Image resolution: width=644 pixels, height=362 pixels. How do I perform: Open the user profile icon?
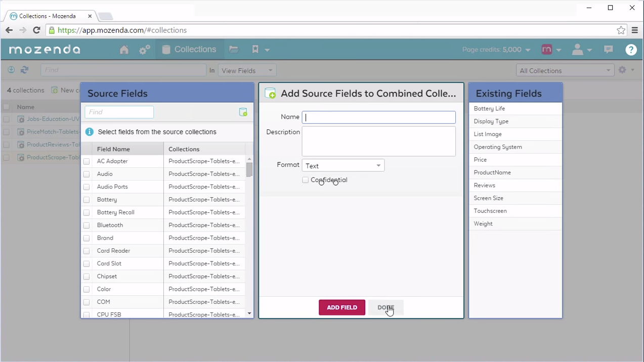click(x=577, y=49)
